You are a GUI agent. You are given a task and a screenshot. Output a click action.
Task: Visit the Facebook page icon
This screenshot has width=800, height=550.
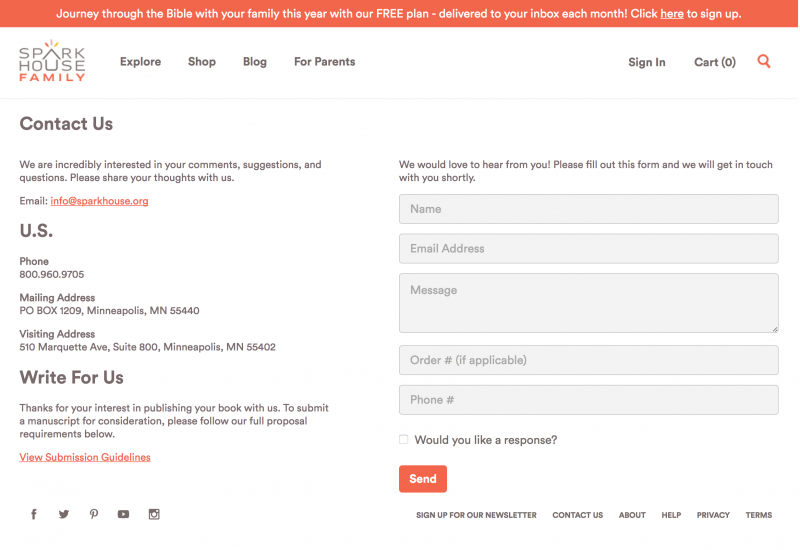pyautogui.click(x=34, y=514)
